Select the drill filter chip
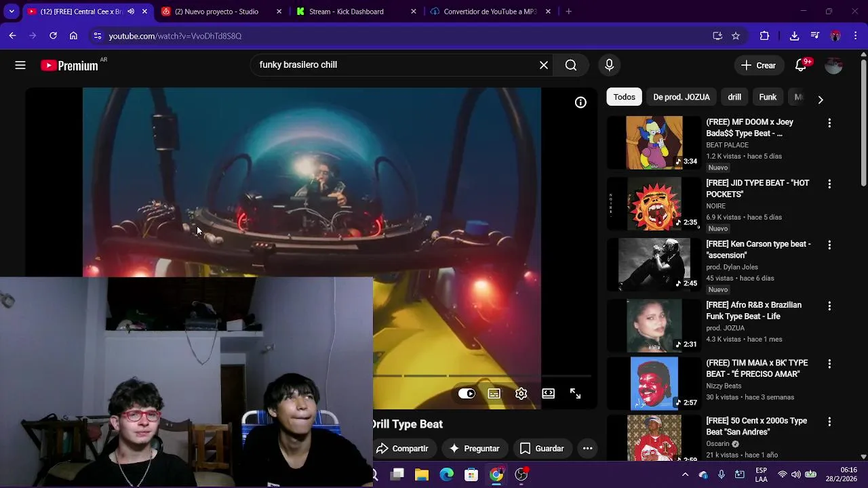This screenshot has height=488, width=868. tap(734, 97)
